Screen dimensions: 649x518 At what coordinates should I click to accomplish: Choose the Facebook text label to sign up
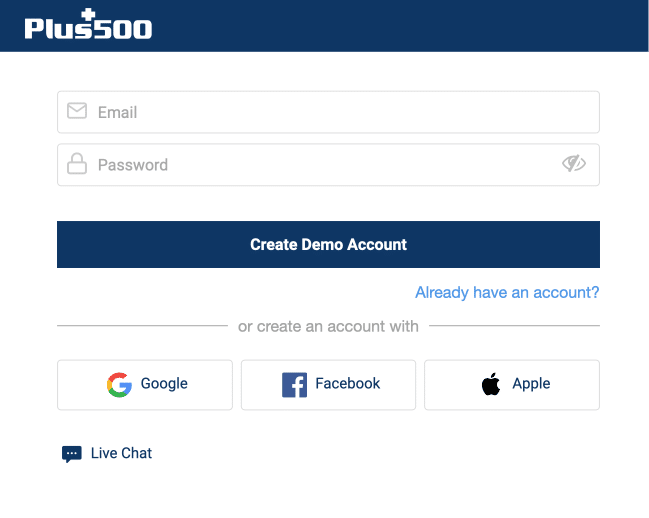[347, 384]
